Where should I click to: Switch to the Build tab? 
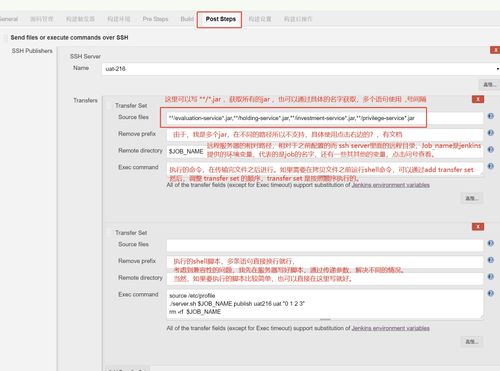[187, 19]
